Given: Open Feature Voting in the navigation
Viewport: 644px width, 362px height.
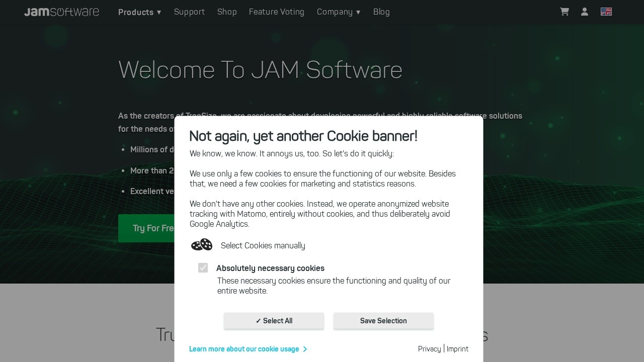Looking at the screenshot, I should coord(277,12).
